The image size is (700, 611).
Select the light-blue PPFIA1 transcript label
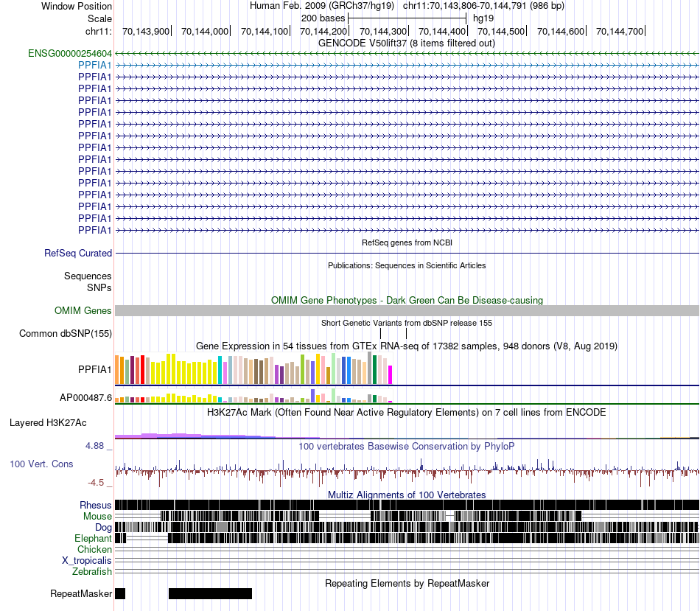point(94,65)
